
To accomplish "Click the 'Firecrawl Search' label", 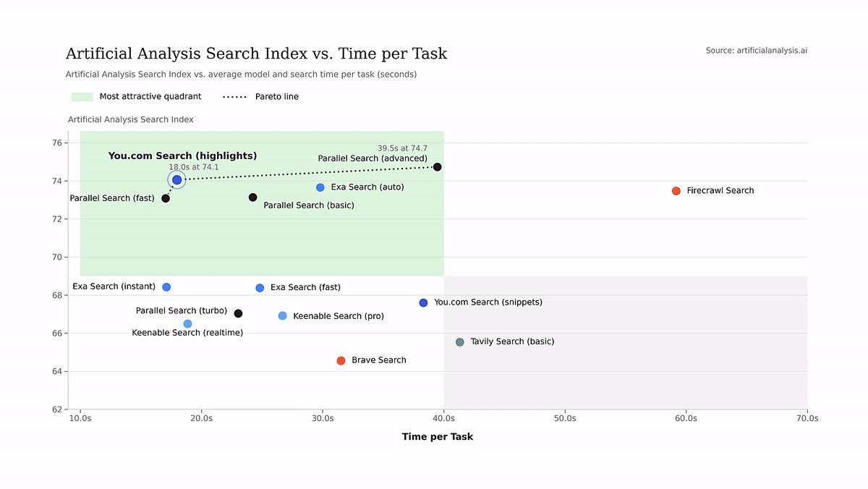I will pos(720,191).
